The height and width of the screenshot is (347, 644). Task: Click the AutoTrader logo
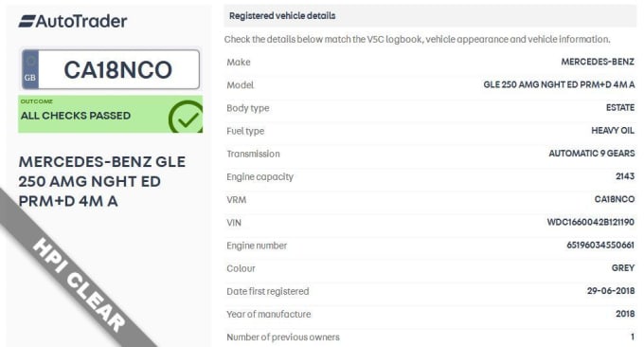click(73, 22)
